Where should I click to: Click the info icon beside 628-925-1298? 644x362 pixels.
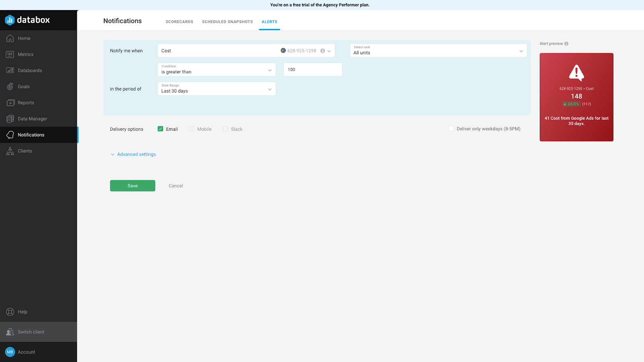click(322, 51)
